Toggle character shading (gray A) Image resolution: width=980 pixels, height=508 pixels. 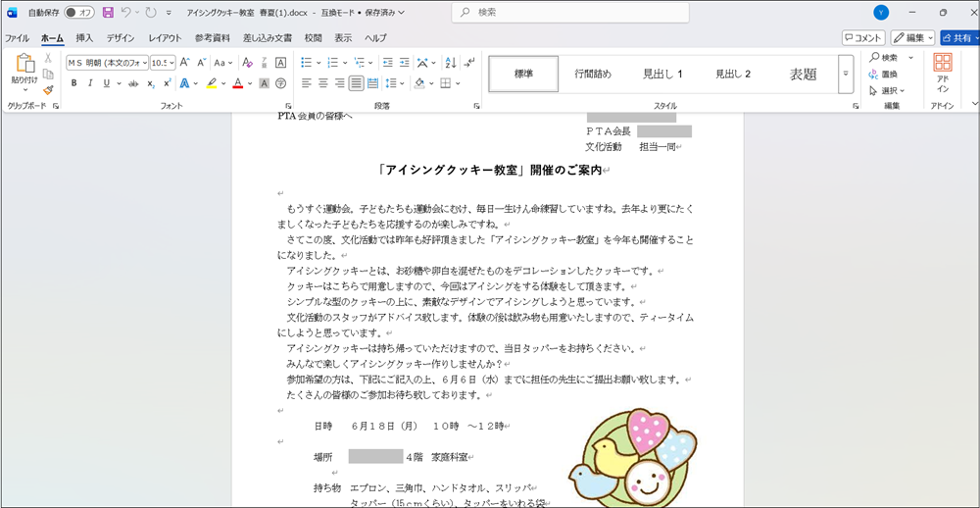click(x=264, y=83)
